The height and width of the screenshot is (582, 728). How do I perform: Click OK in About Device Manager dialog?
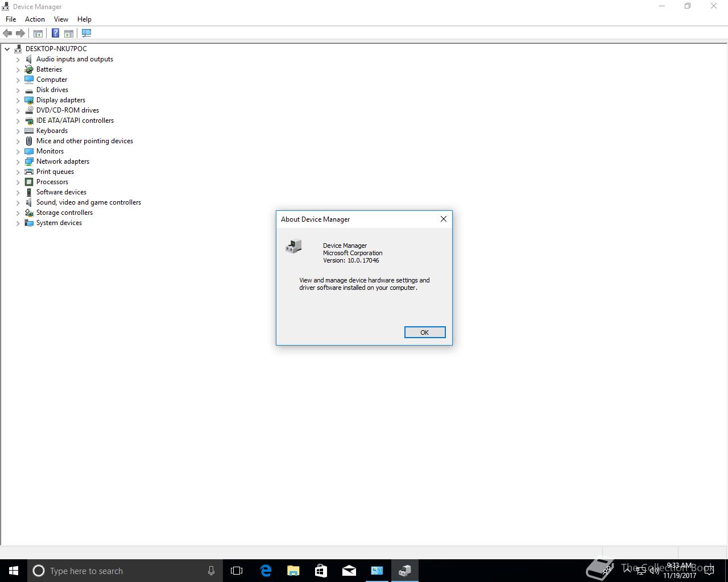click(x=425, y=332)
